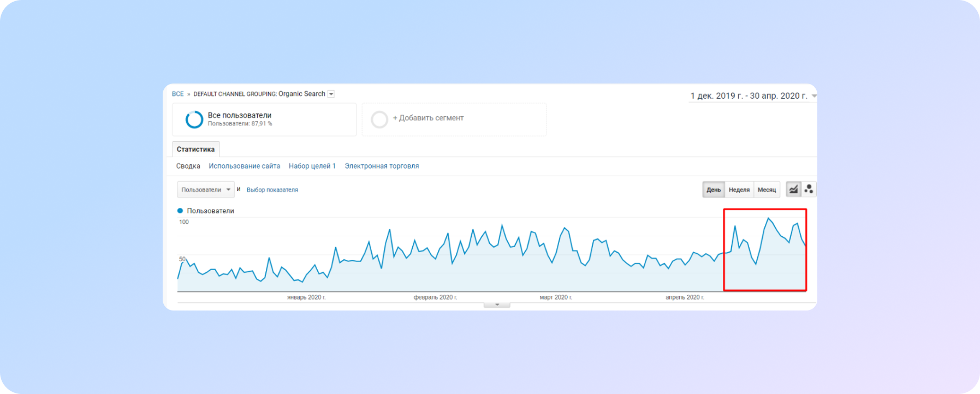Screen dimensions: 980x394
Task: Click DEFAULT CHANNEL GROUPING breadcrumb text
Action: point(234,94)
